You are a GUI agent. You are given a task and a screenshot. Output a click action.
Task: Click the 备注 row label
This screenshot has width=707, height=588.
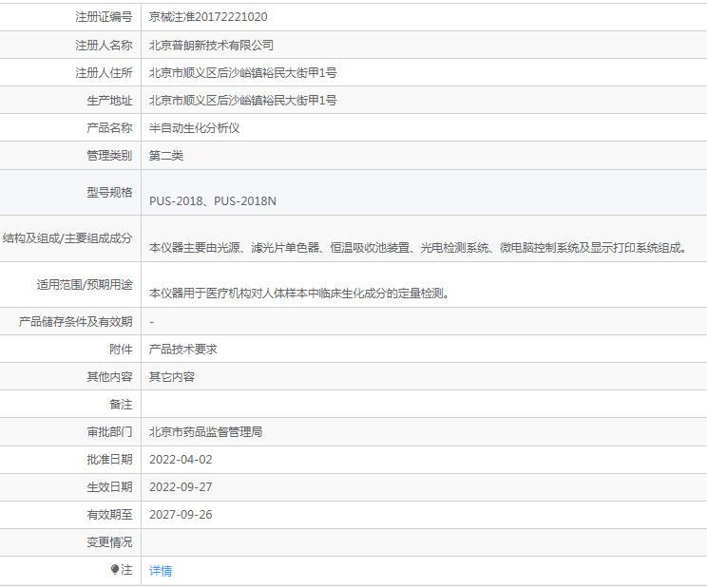tap(121, 404)
